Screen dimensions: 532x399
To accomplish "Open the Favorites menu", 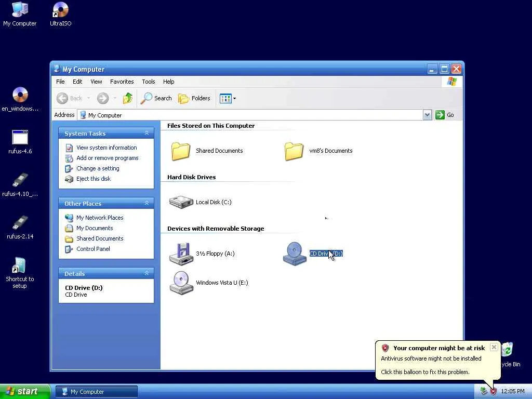I will pos(122,82).
